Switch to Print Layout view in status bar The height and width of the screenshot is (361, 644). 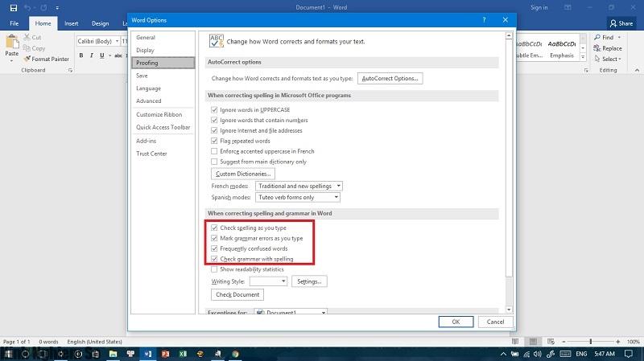(x=533, y=342)
